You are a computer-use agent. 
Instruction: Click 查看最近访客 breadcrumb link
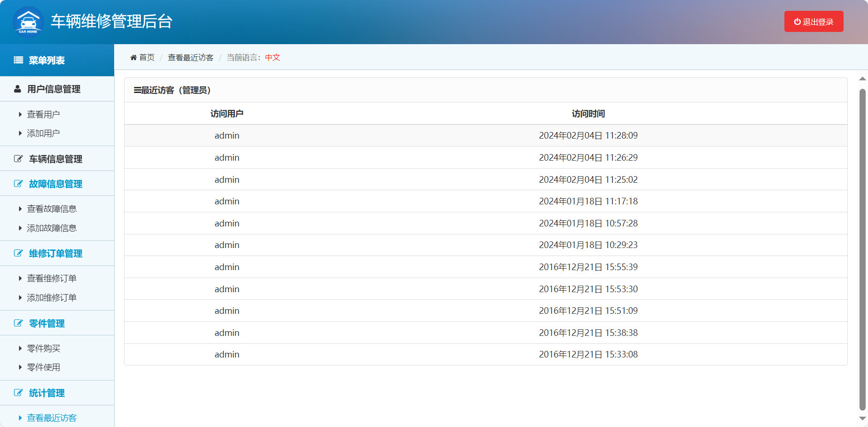(190, 57)
